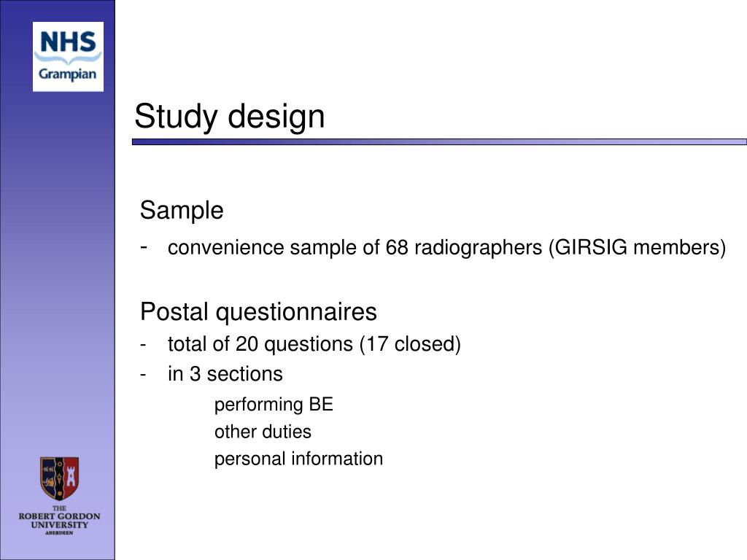Click the 'in 3 sections' bullet

point(225,374)
